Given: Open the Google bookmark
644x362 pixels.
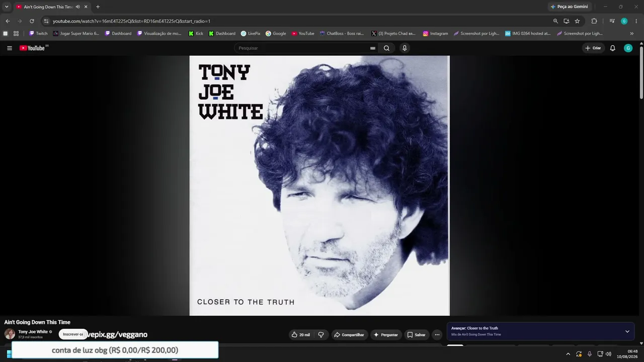Looking at the screenshot, I should 276,34.
